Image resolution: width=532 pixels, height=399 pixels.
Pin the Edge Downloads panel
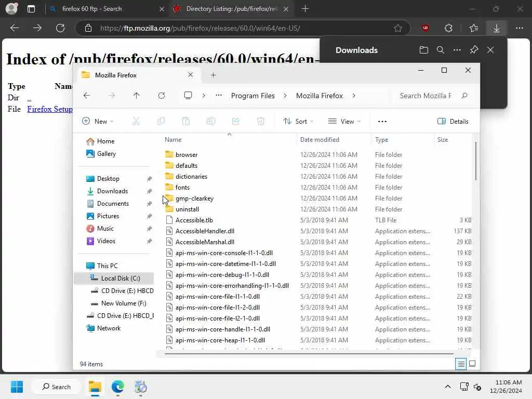474,50
